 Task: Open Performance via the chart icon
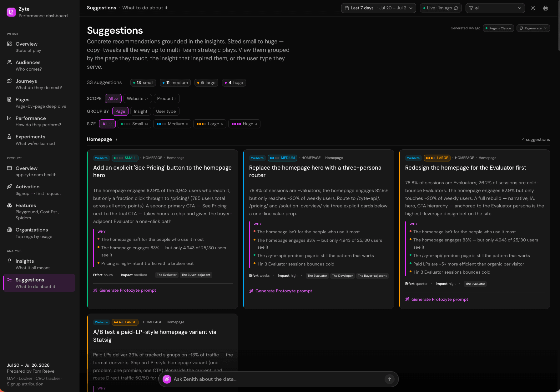(9, 118)
